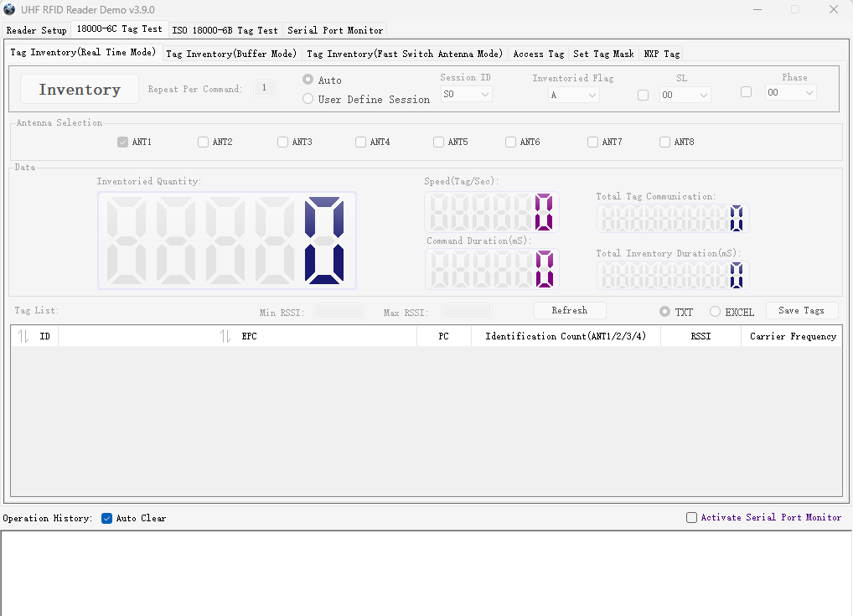Click the Inventoried Quantity digital display

coord(227,241)
